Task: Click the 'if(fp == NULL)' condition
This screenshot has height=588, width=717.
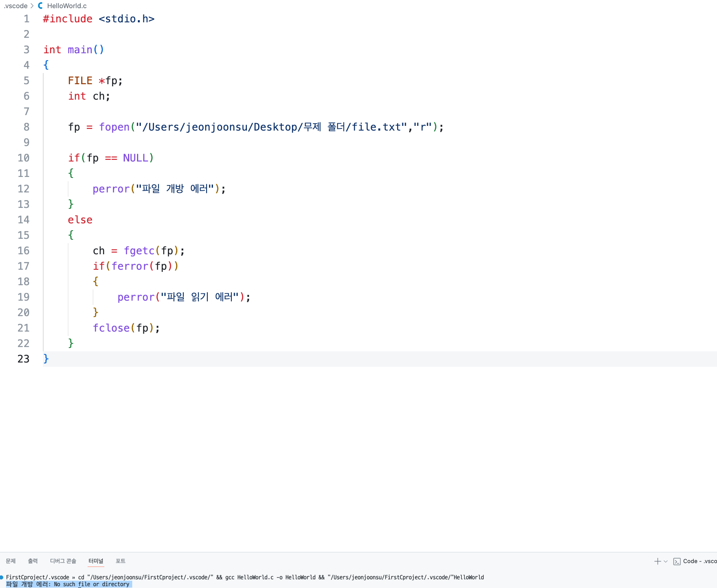Action: tap(111, 158)
